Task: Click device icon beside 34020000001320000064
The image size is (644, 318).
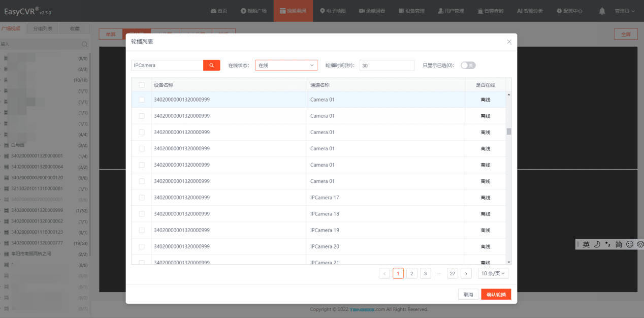Action: [x=6, y=167]
